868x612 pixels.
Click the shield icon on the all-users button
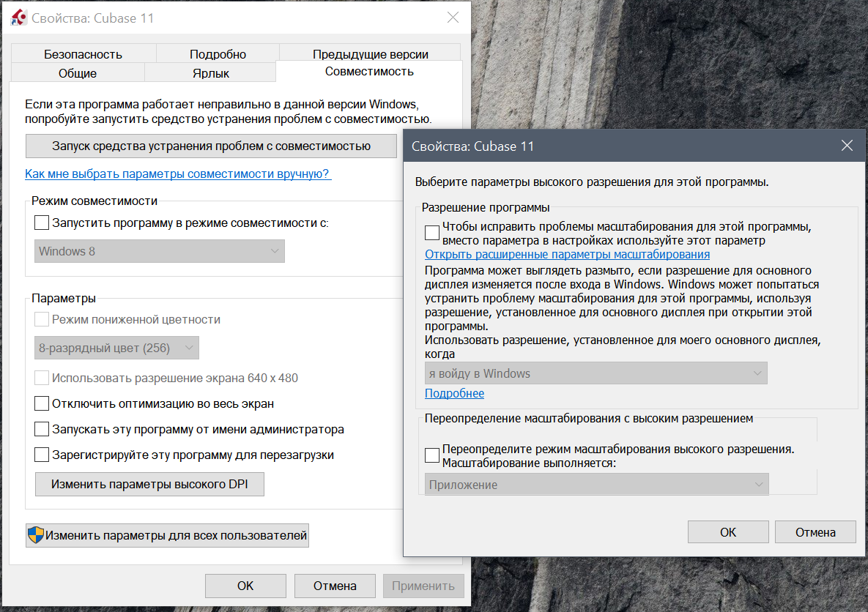point(36,535)
